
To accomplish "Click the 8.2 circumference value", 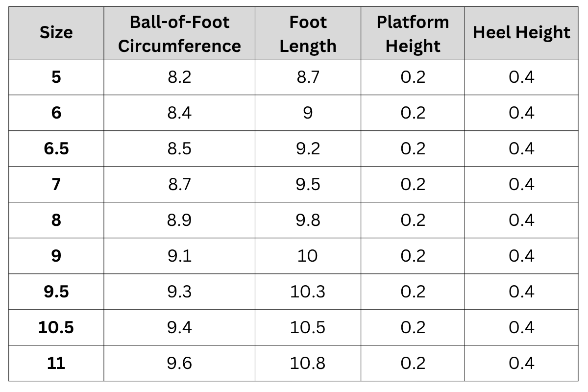I will [179, 77].
